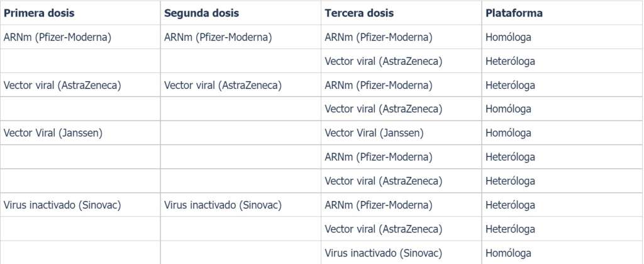Screen dimensions: 644x264
Task: Click 'Virus inactivado (Sinovac)' in Segunda dosis column
Action: pos(223,205)
